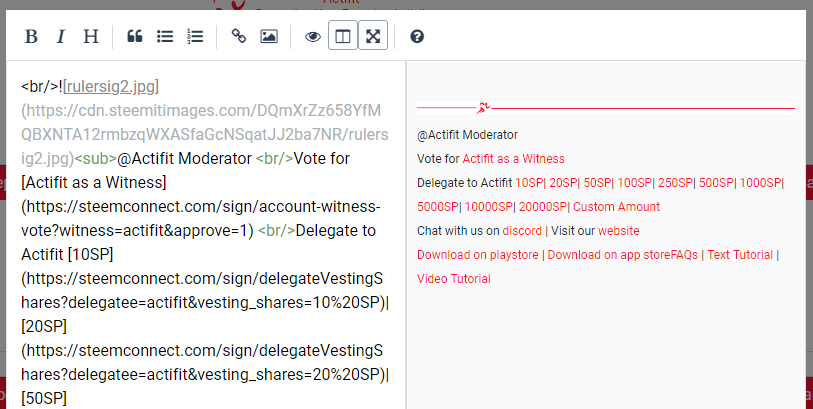Create a bulleted list
813x409 pixels.
point(165,36)
